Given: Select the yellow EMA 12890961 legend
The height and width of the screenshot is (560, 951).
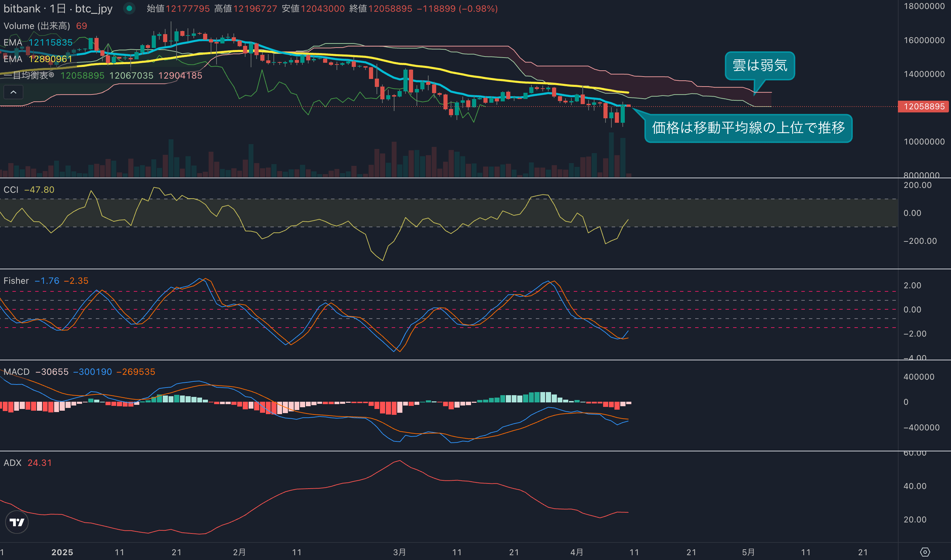Looking at the screenshot, I should point(38,59).
